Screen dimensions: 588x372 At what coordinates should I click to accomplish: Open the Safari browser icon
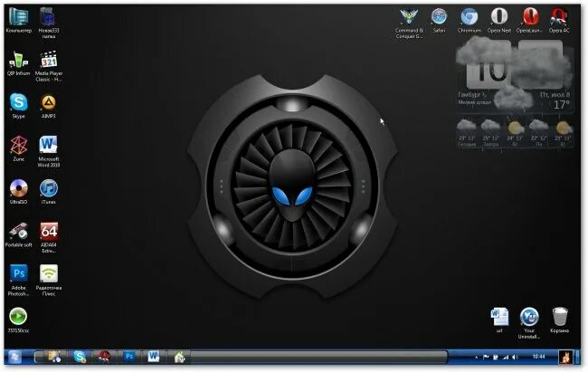coord(439,21)
